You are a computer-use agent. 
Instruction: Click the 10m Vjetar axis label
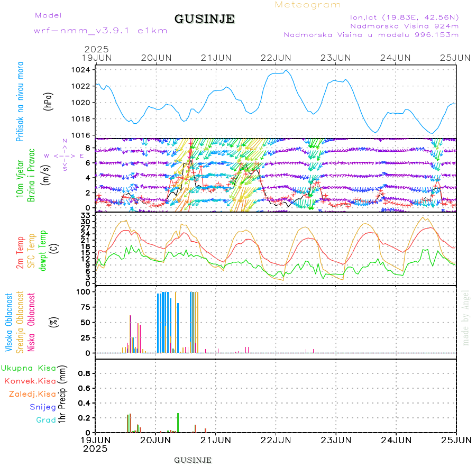pos(20,179)
